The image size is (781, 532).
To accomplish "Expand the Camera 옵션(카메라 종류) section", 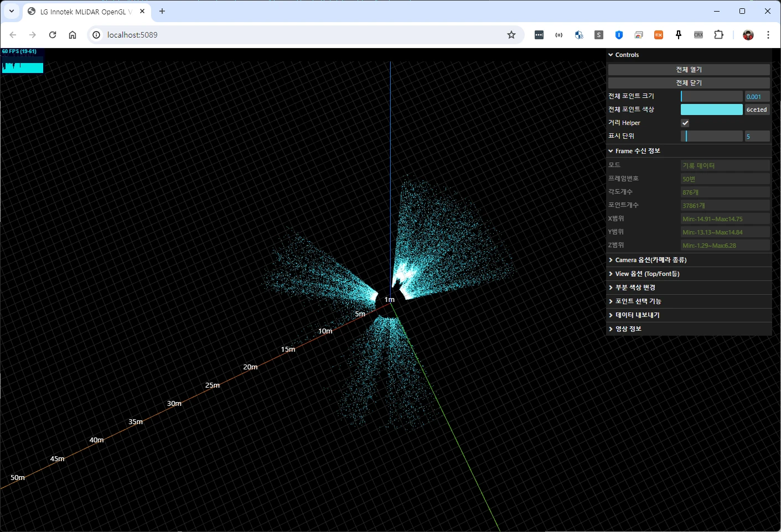I will (689, 260).
